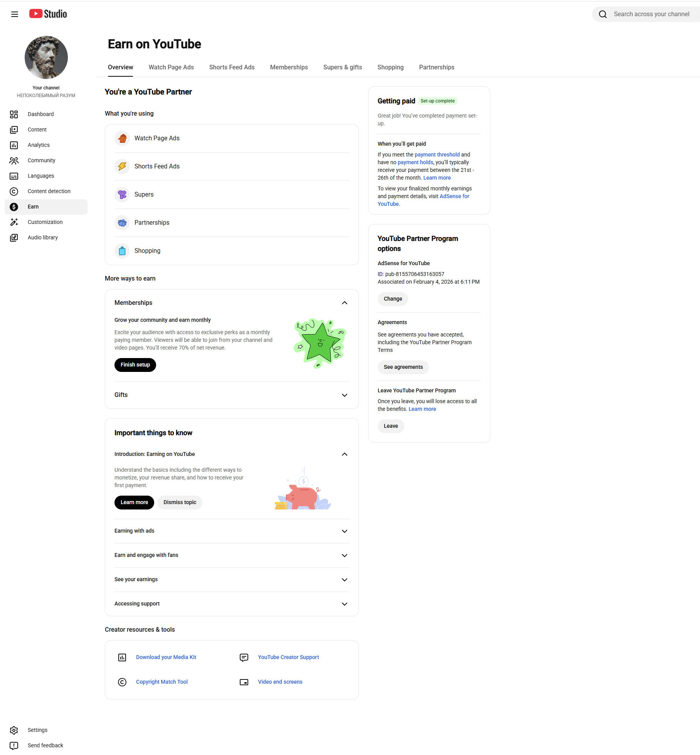Open Content detection in sidebar
This screenshot has width=700, height=755.
pyautogui.click(x=46, y=191)
